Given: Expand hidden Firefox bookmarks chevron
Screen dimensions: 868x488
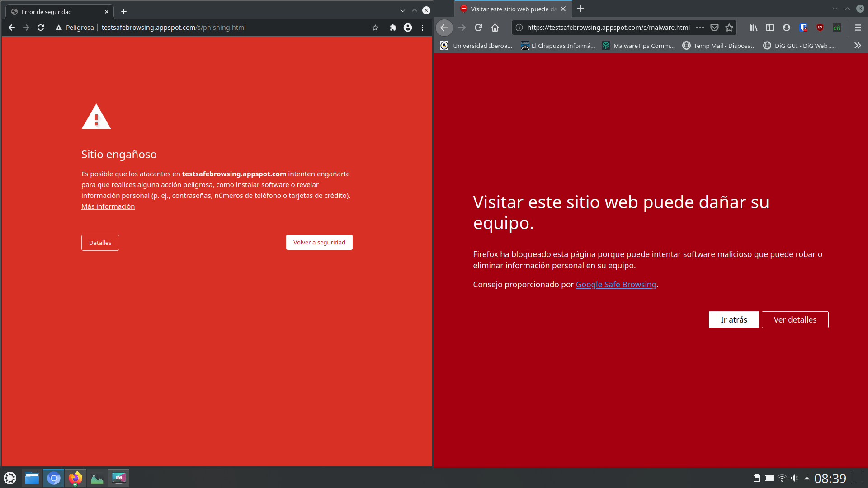Looking at the screenshot, I should point(858,46).
